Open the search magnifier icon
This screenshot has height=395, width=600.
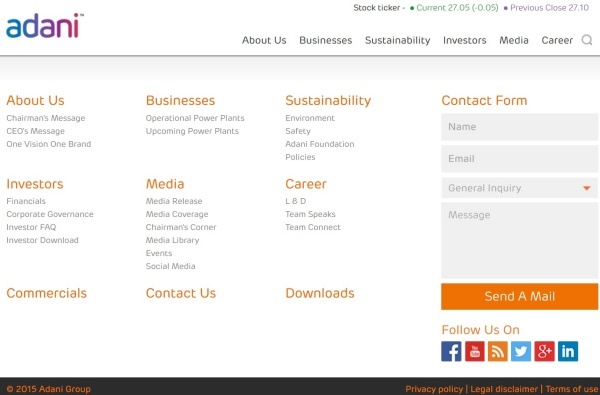pos(587,40)
